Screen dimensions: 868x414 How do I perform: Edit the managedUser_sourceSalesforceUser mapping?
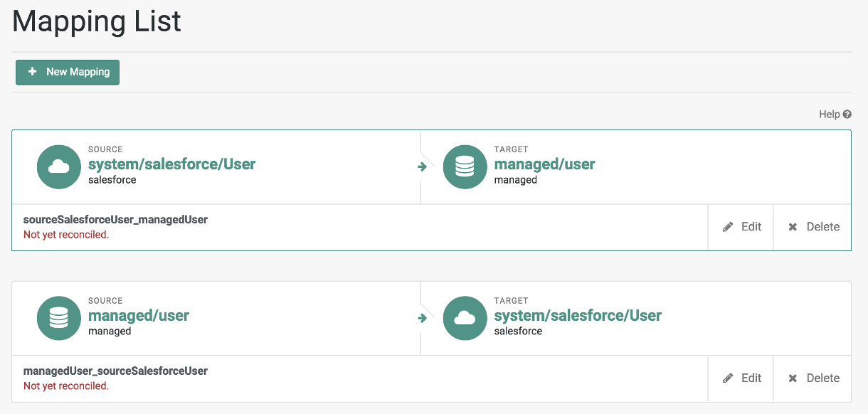tap(741, 378)
